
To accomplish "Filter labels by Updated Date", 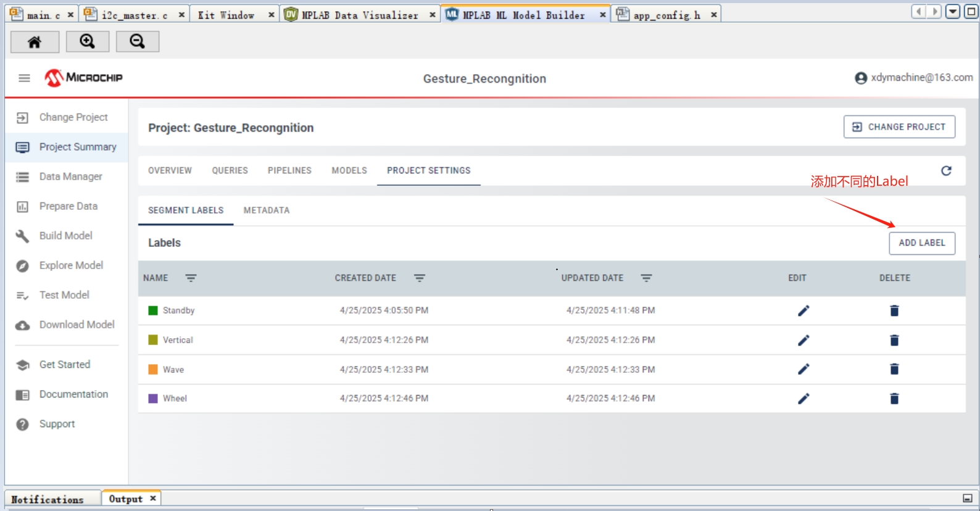I will (646, 278).
